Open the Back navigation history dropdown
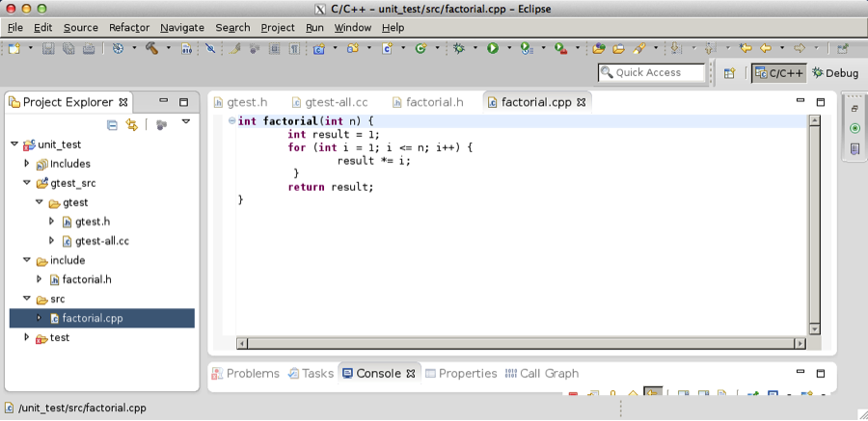 (782, 49)
